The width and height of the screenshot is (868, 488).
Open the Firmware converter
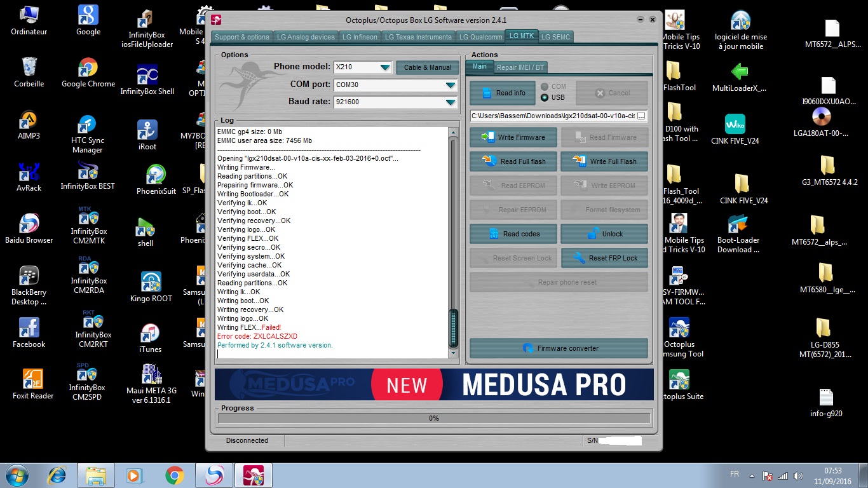559,348
